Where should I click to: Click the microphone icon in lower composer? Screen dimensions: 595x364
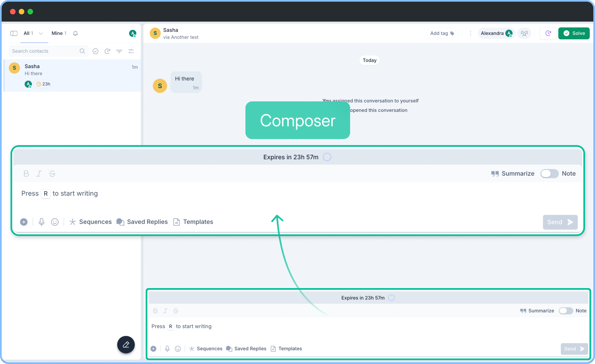167,349
